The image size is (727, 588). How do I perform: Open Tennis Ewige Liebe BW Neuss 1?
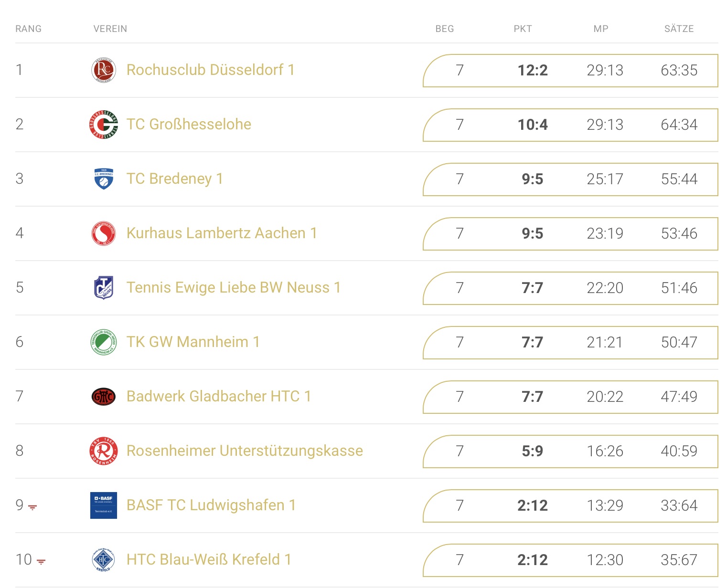click(x=234, y=288)
